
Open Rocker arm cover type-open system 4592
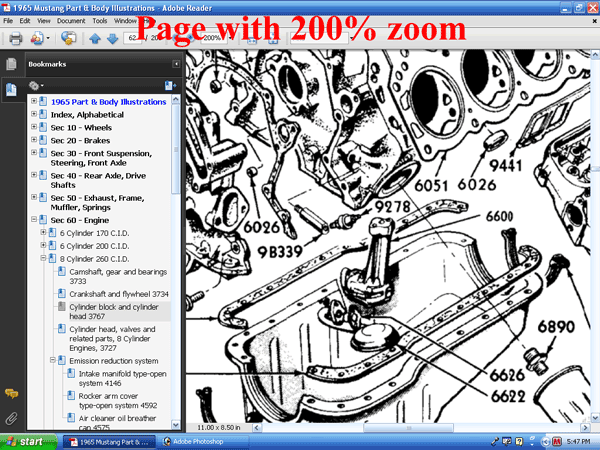click(118, 401)
